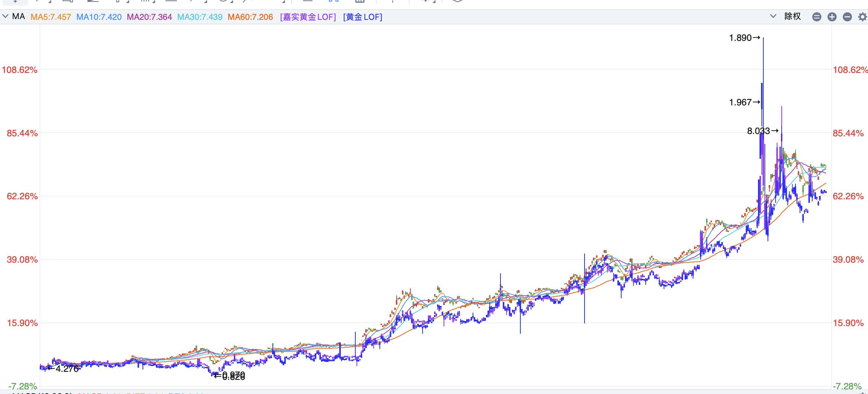The image size is (868, 394).
Task: Click 62.26% on the left axis
Action: [x=22, y=196]
